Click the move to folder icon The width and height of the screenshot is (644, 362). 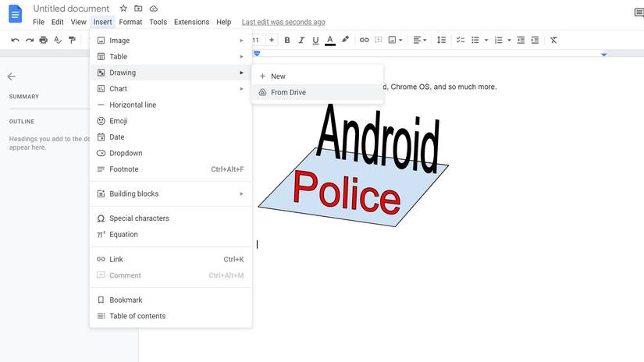(x=138, y=9)
